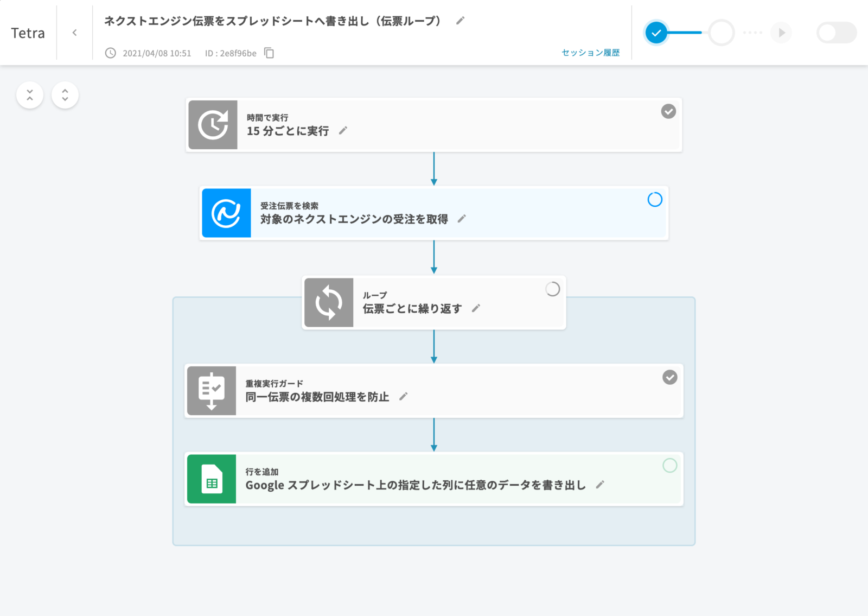
Task: Click status circle on ループ step
Action: pyautogui.click(x=552, y=289)
